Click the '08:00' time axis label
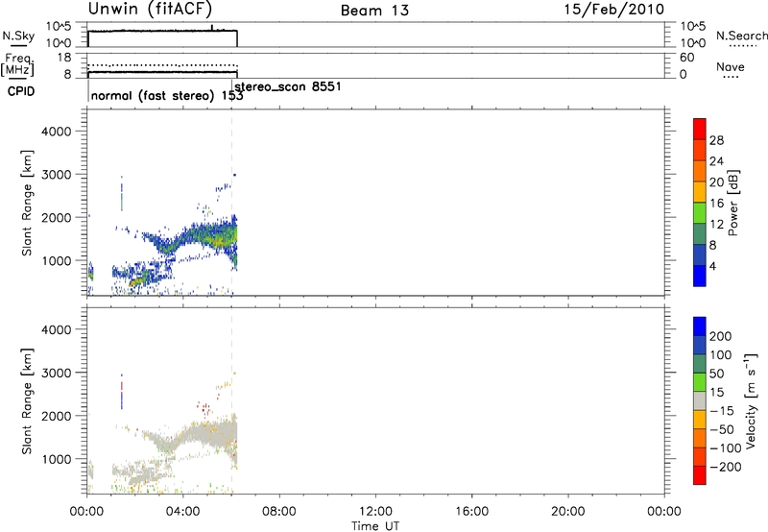 point(279,512)
